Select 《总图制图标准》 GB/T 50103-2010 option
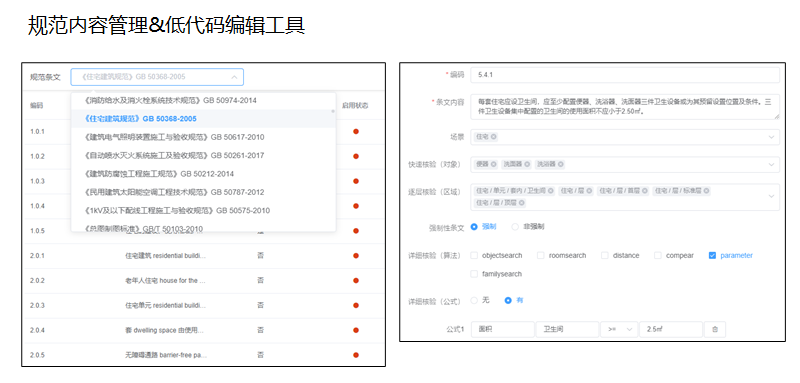Viewport: 800px width, 383px height. (x=203, y=227)
